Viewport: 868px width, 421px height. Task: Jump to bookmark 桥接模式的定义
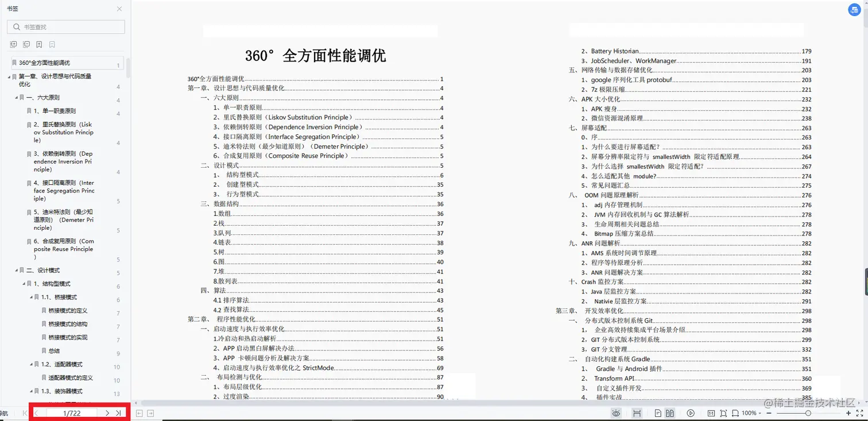tap(68, 311)
